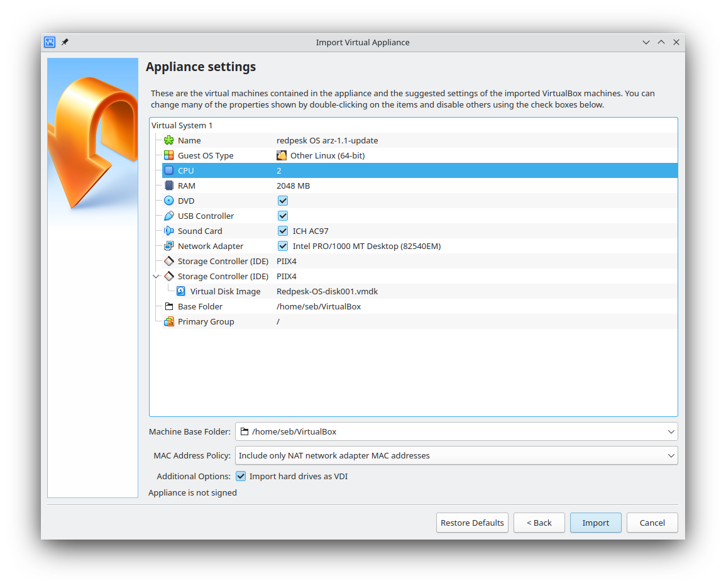
Task: Click the 2048 MB RAM value
Action: 293,186
